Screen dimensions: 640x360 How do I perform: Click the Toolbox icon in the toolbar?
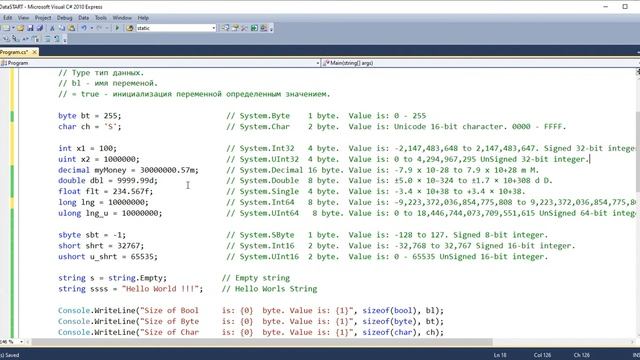click(244, 28)
